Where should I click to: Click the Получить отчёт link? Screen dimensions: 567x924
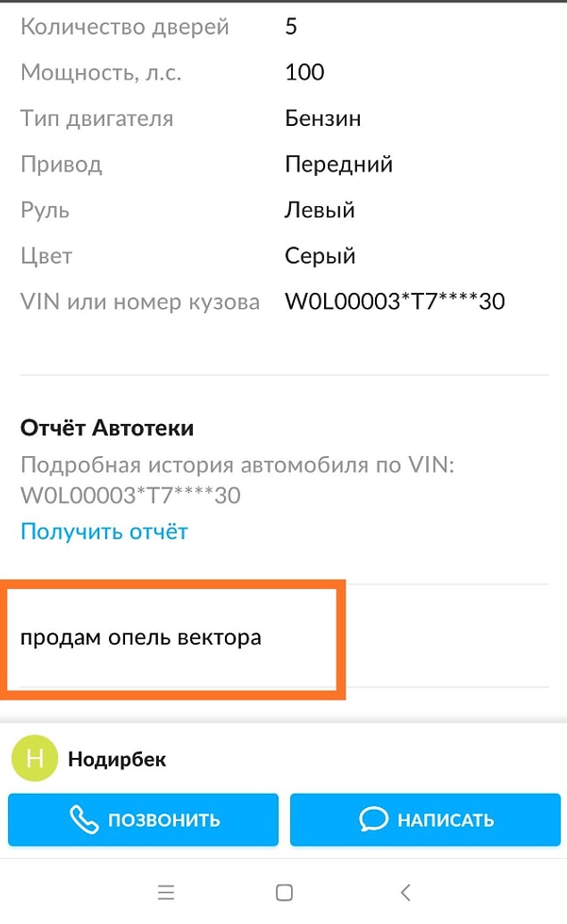(x=104, y=531)
